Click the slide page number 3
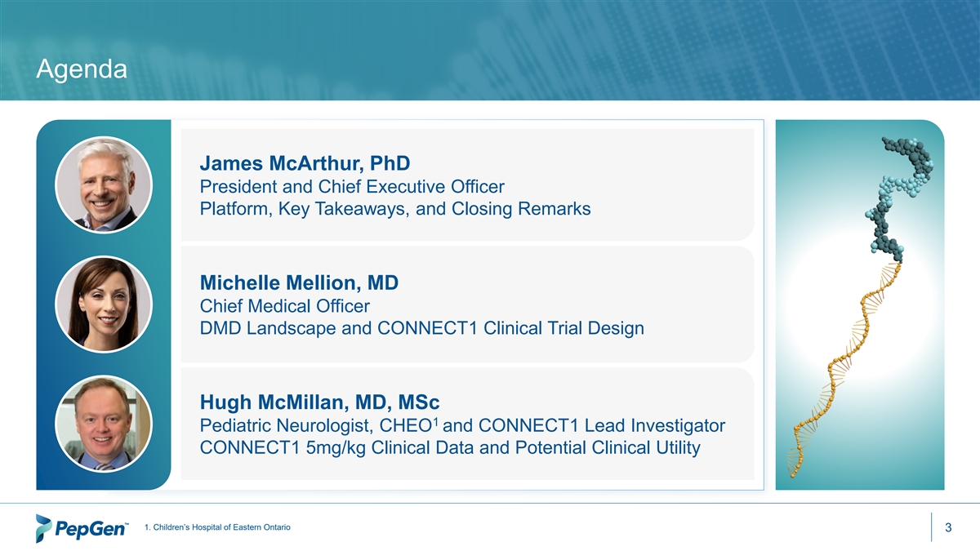The width and height of the screenshot is (980, 551). (x=948, y=528)
